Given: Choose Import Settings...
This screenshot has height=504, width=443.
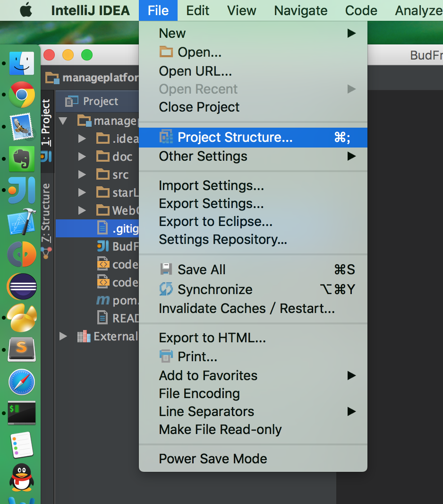Looking at the screenshot, I should (253, 185).
